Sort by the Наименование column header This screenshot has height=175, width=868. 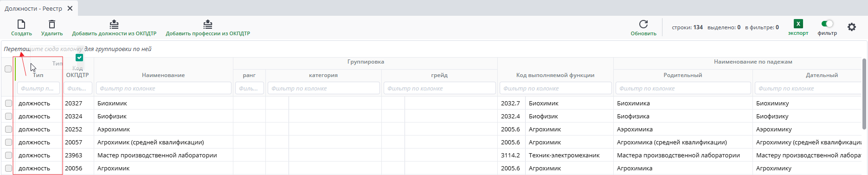[163, 75]
